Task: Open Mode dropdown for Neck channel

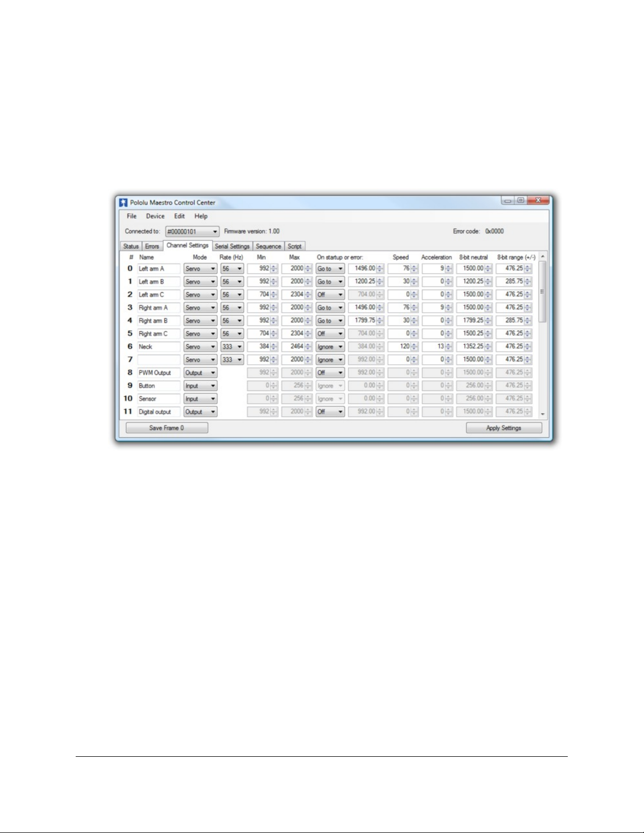Action: click(x=200, y=347)
